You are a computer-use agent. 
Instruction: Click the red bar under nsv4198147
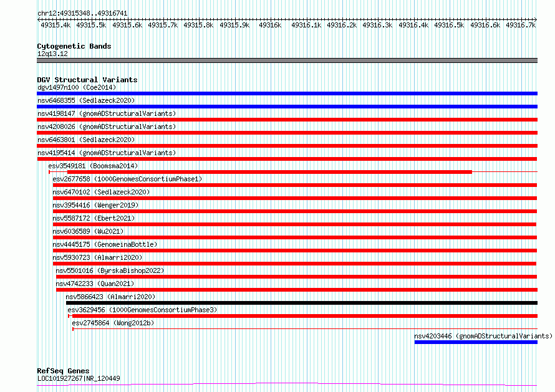(x=287, y=120)
